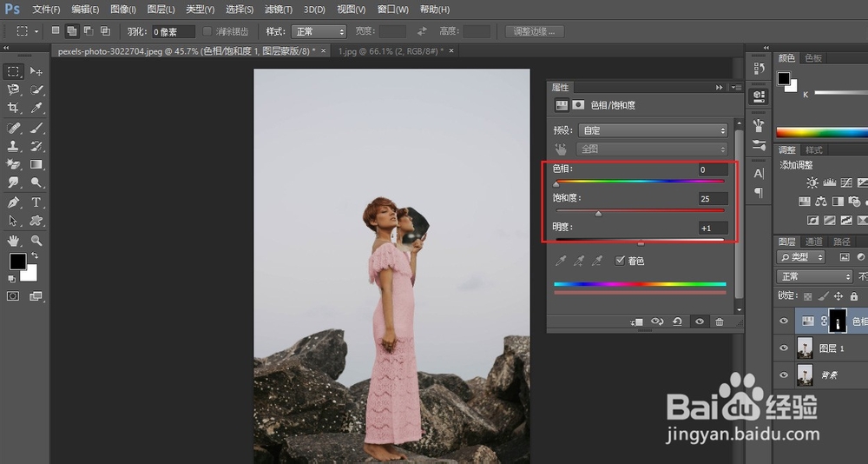Open the layer blend mode 正常 dropdown
The height and width of the screenshot is (464, 868).
(814, 276)
